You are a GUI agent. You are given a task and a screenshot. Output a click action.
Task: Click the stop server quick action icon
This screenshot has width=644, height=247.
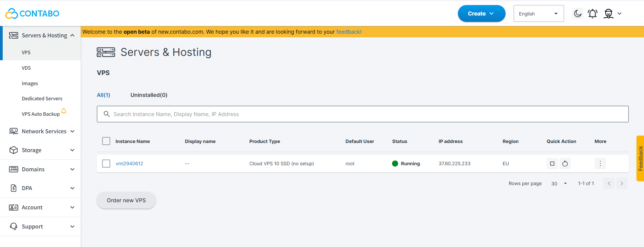(x=552, y=164)
